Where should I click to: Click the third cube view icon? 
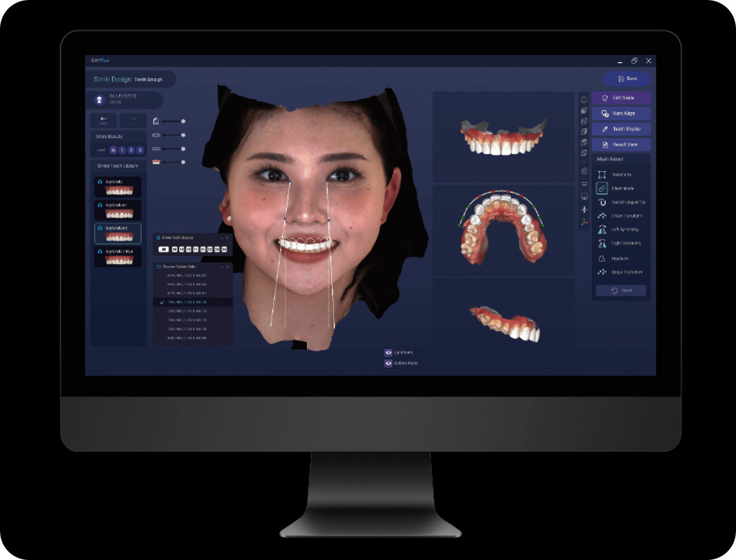point(584,131)
